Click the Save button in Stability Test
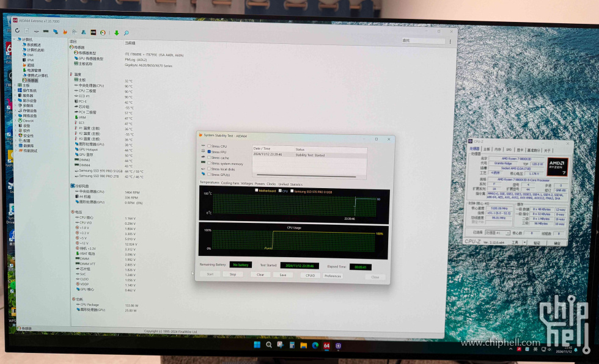The height and width of the screenshot is (364, 599). click(x=282, y=275)
